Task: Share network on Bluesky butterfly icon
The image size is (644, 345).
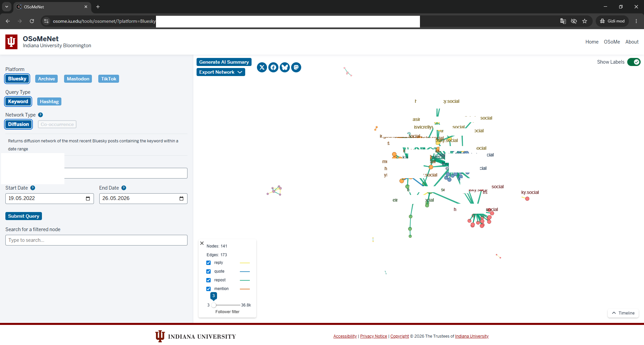Action: coord(285,67)
